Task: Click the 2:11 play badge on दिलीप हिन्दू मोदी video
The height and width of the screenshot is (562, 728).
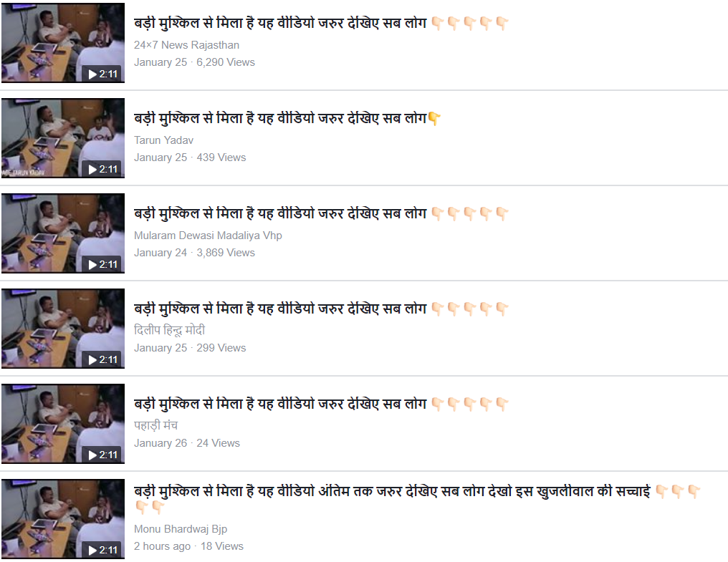Action: pos(103,359)
